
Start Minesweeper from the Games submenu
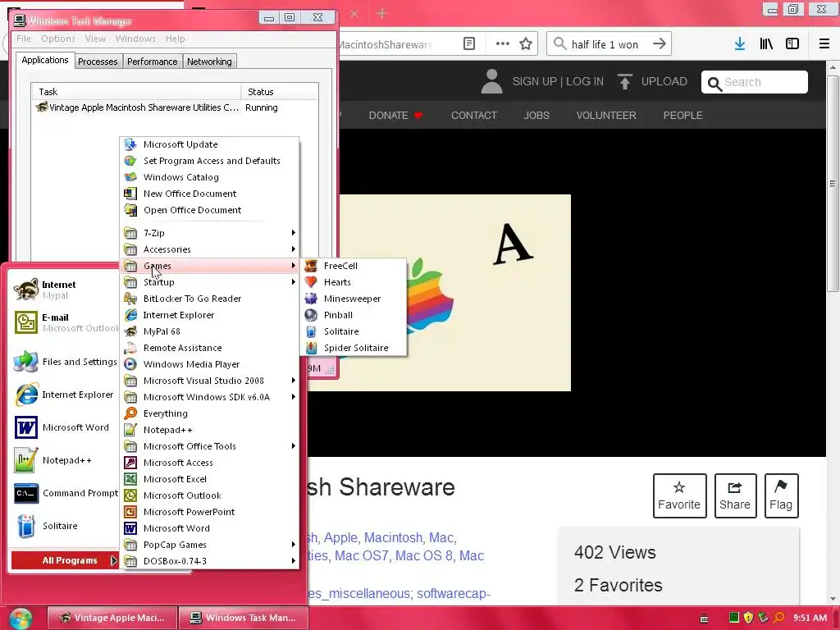353,299
